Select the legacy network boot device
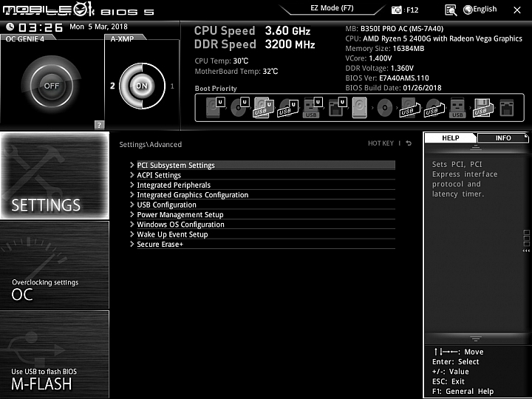The height and width of the screenshot is (399, 532). click(x=507, y=108)
